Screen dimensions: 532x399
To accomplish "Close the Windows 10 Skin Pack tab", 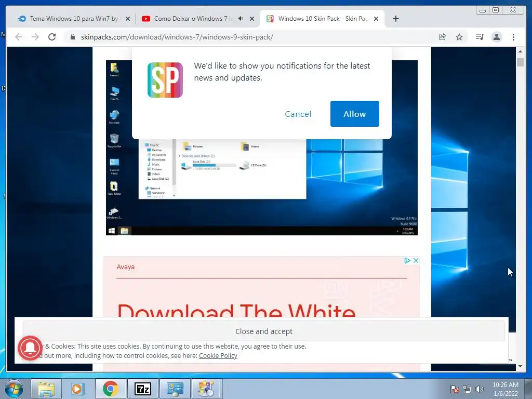I will pyautogui.click(x=376, y=19).
